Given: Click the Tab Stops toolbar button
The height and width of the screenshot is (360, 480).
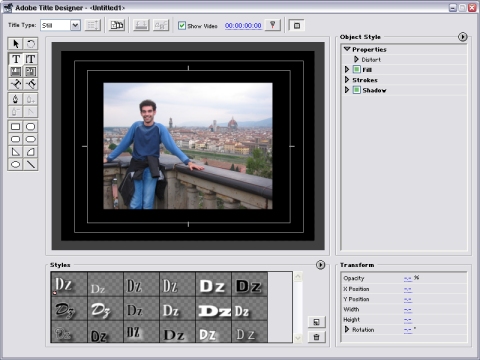Looking at the screenshot, I should [x=141, y=25].
